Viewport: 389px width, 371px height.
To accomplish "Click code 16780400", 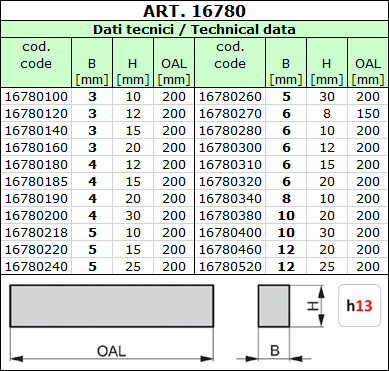I will 230,233.
